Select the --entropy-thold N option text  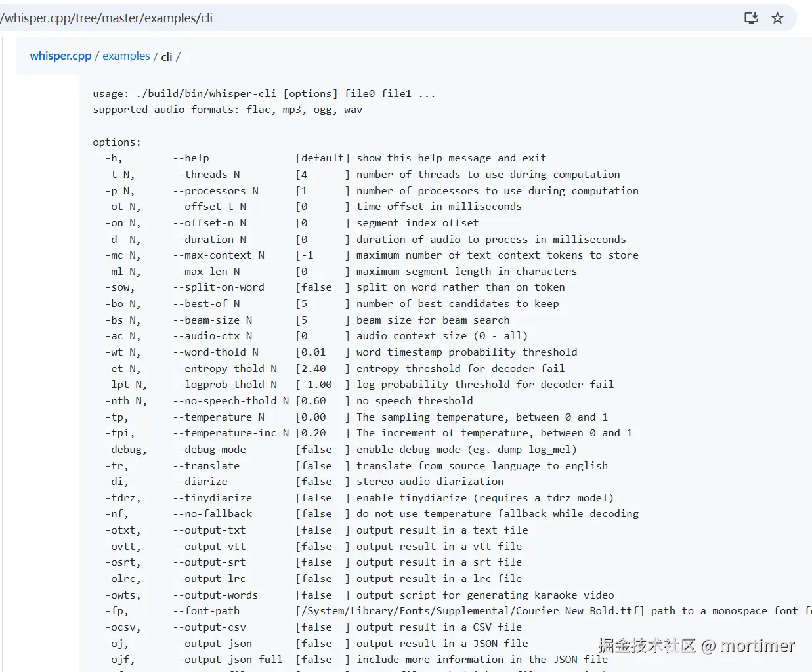(x=224, y=368)
